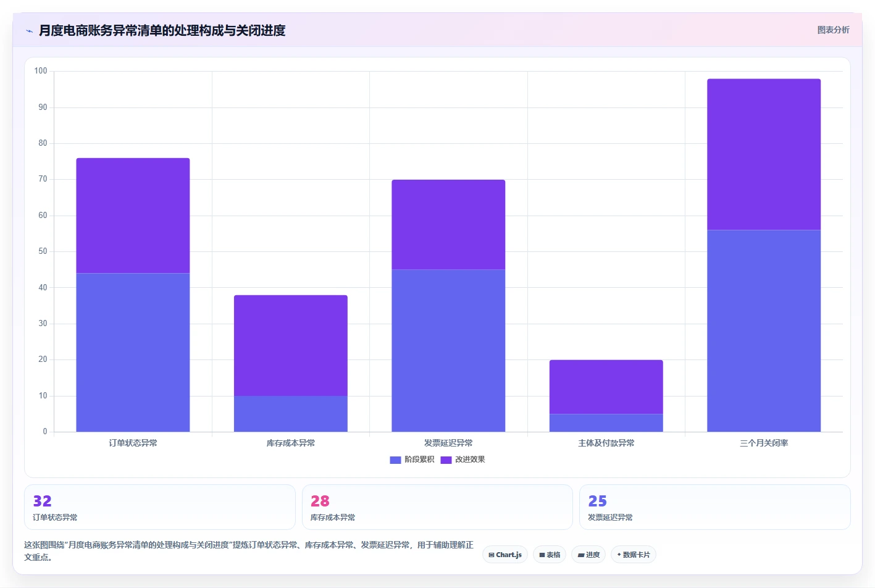Select the blue 阶段累积 bar segment for 订单状态异常
875x588 pixels.
[133, 353]
